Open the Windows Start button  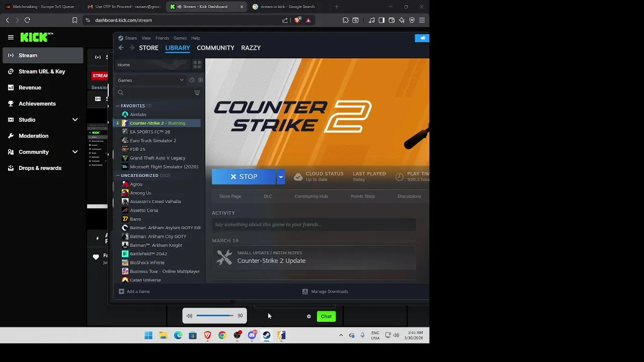[148, 335]
